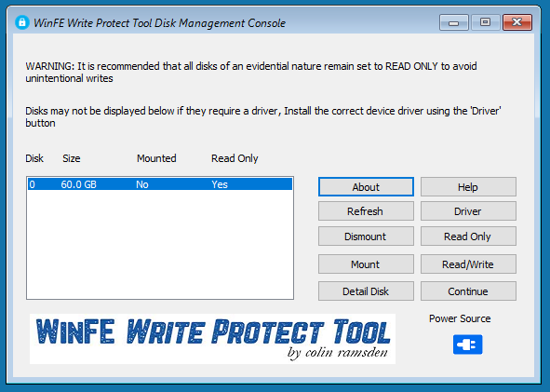Click the Power Source plug icon

[x=467, y=345]
